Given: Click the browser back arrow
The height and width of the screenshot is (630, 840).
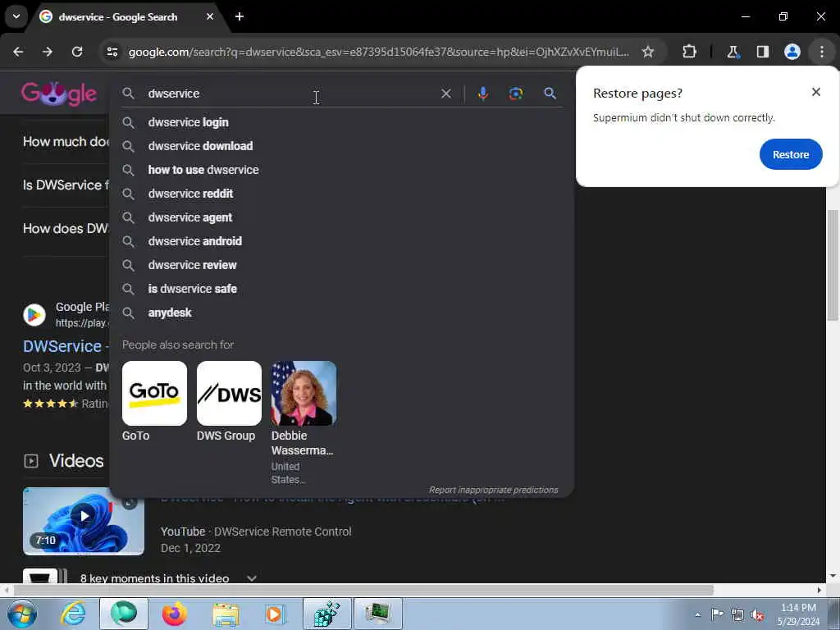Looking at the screenshot, I should tap(18, 52).
